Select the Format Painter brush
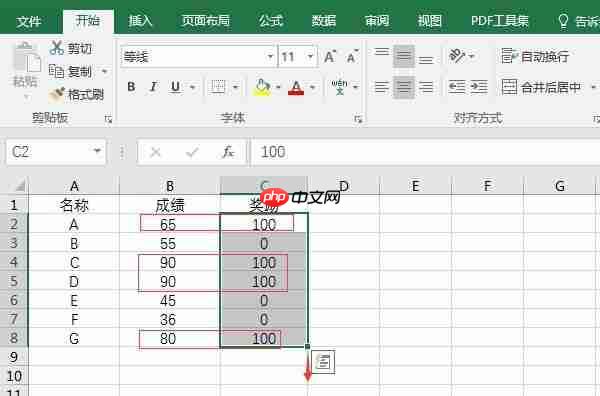This screenshot has width=600, height=396. pyautogui.click(x=57, y=94)
